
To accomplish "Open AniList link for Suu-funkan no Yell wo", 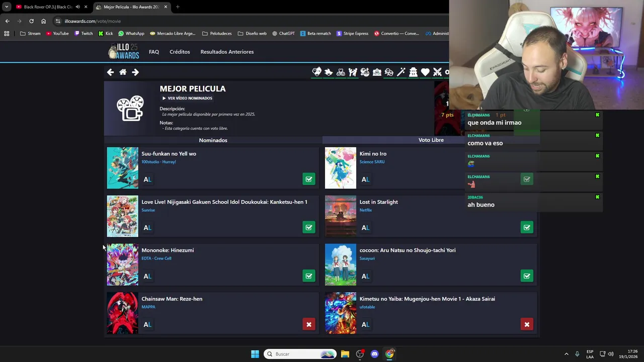I will point(147,179).
